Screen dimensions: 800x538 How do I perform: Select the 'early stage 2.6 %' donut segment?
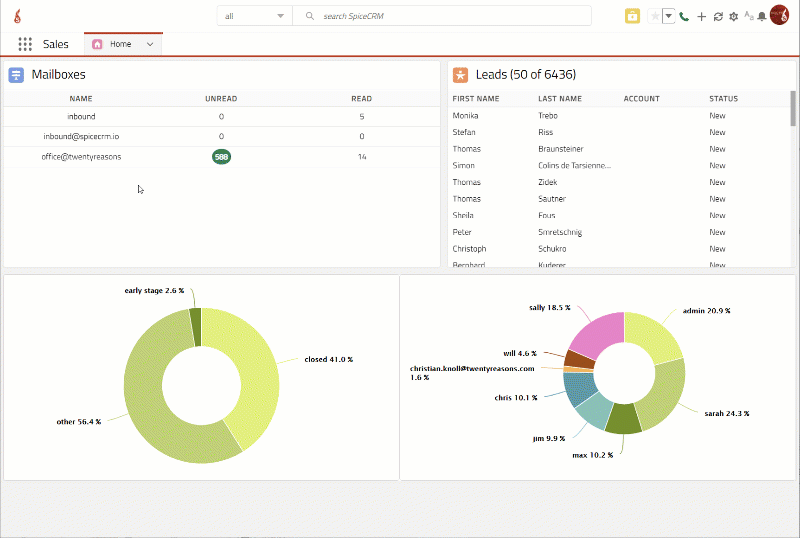(x=195, y=327)
